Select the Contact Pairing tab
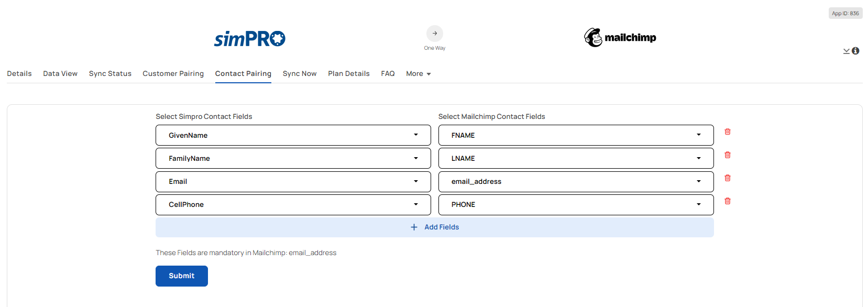 coord(243,73)
